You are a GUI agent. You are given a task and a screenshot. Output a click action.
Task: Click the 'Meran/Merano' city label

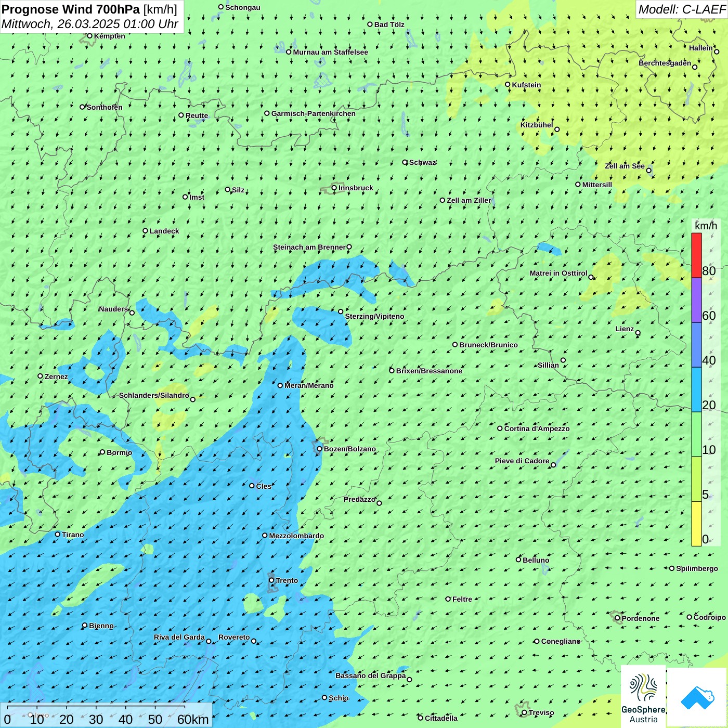309,385
